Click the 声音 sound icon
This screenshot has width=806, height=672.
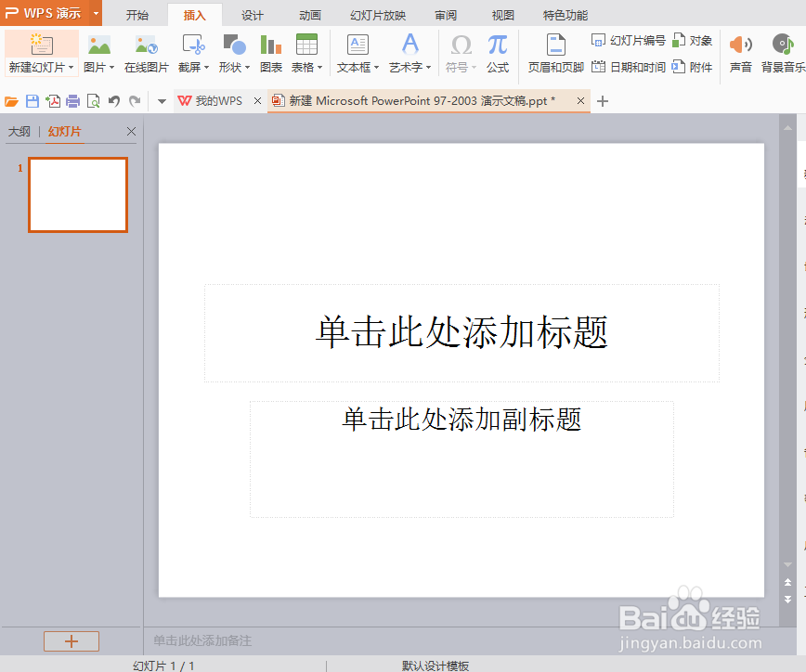click(x=741, y=45)
